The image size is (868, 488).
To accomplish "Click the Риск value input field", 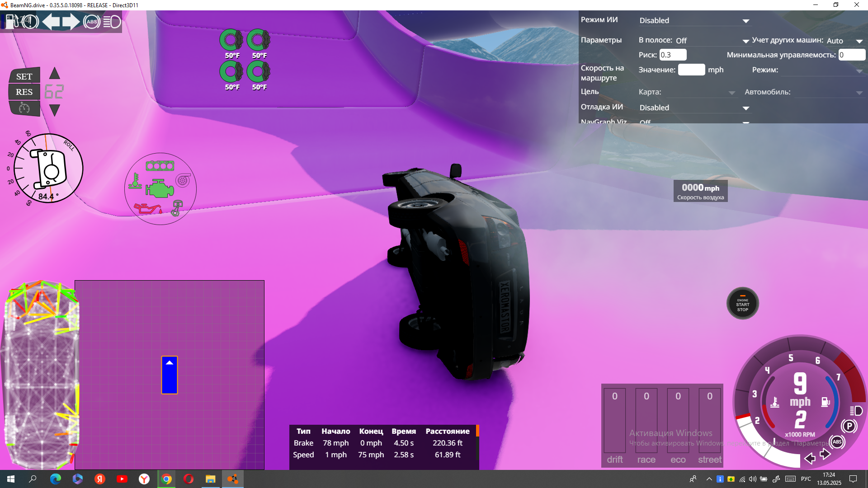I will point(673,55).
